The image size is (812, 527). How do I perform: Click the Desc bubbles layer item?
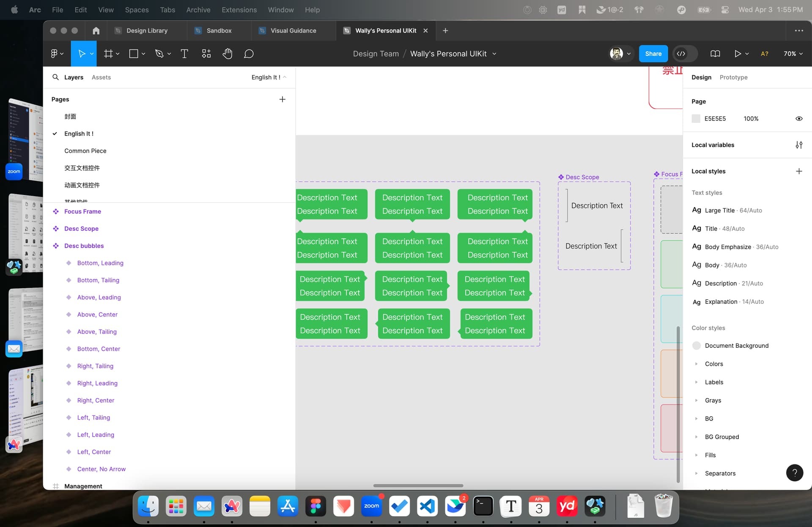(x=84, y=246)
